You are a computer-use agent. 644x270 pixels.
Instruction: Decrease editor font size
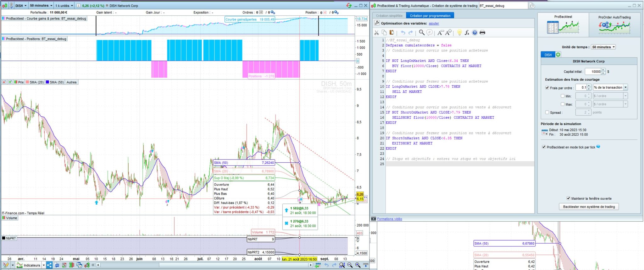tap(440, 33)
